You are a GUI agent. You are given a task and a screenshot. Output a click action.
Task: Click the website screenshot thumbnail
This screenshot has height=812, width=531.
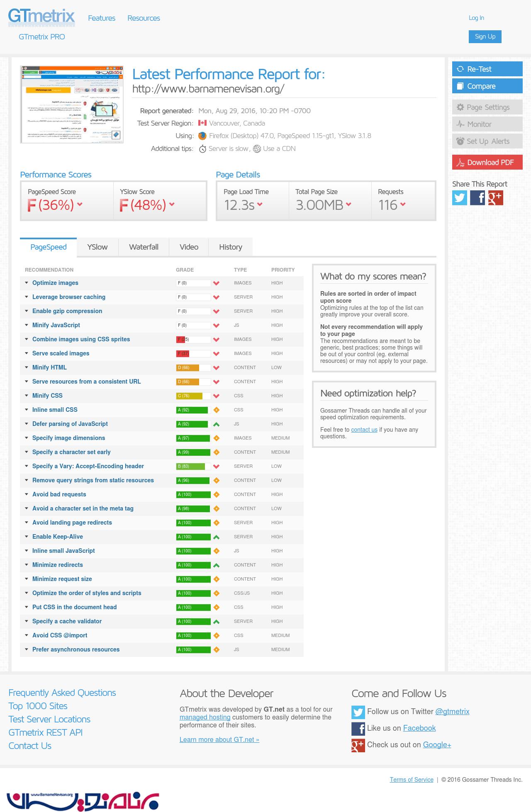click(72, 104)
